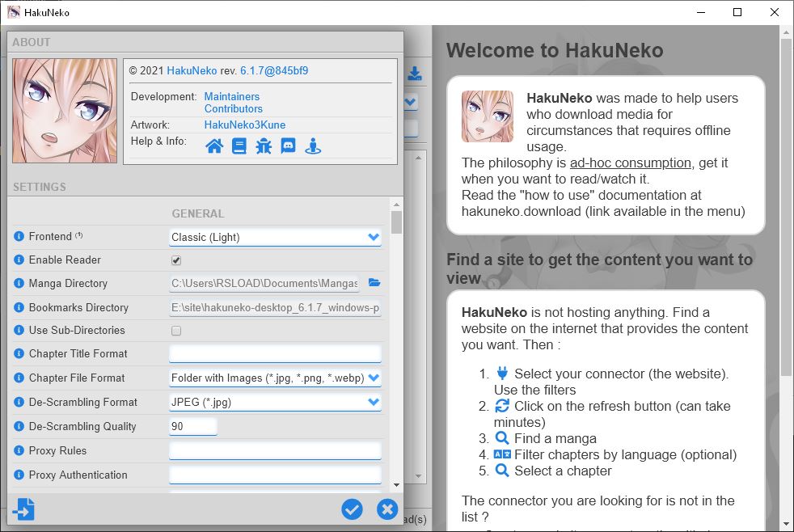Open the HakuNeko3Kune artwork link

point(244,125)
